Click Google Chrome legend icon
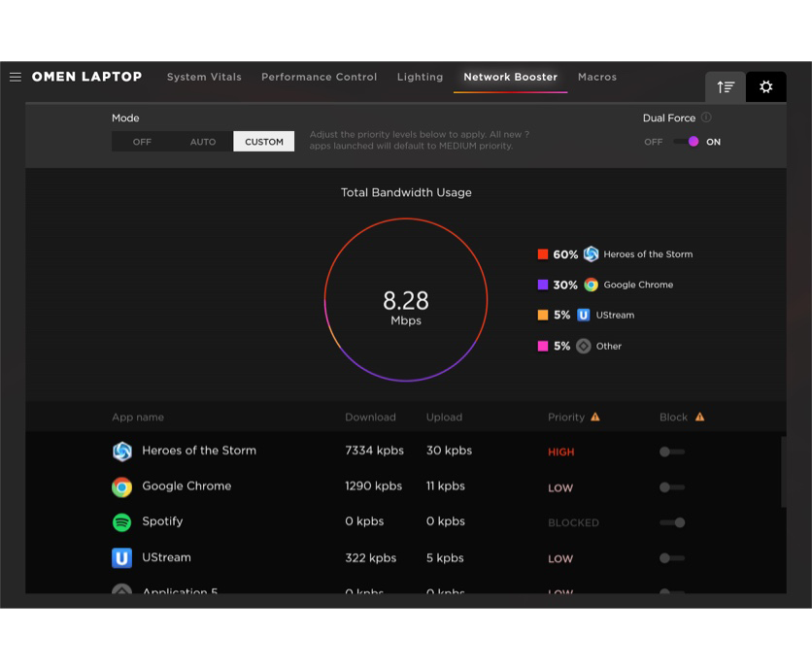The image size is (812, 670). coord(591,285)
